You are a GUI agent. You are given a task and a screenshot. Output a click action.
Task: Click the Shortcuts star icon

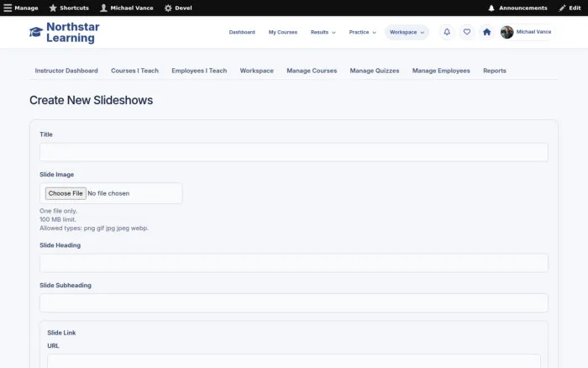[53, 8]
